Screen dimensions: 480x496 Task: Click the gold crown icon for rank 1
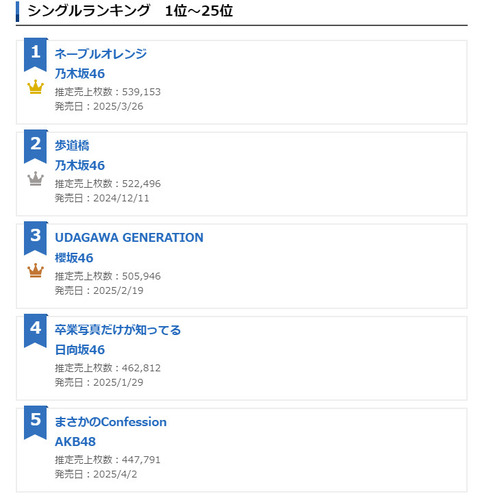tap(35, 87)
